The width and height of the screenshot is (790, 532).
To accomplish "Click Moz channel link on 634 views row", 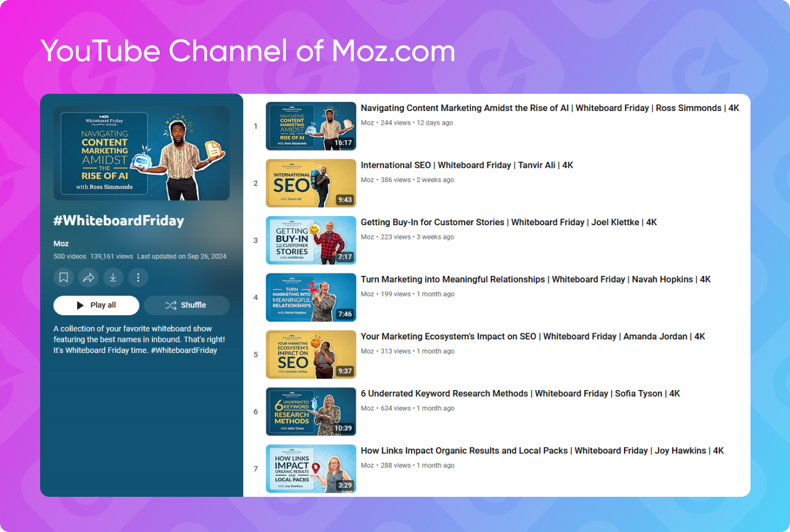I will point(367,409).
